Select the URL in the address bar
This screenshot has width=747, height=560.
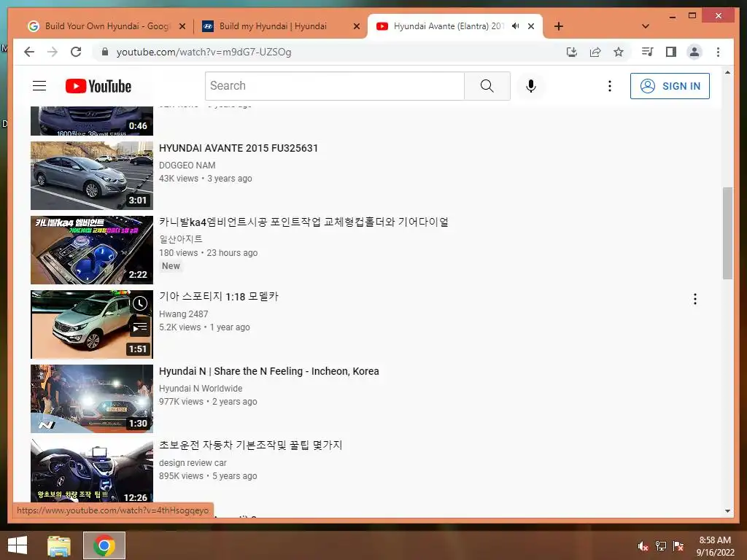click(204, 52)
